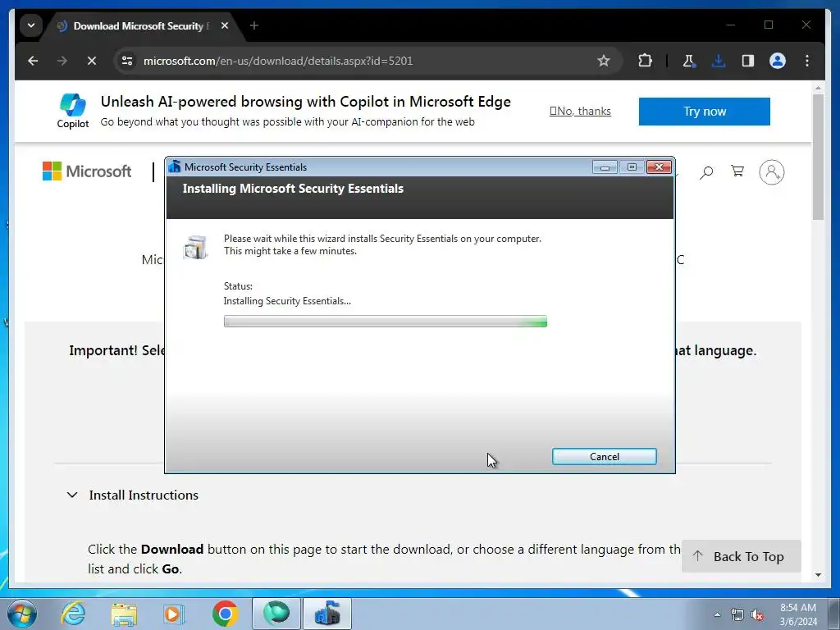Viewport: 840px width, 630px height.
Task: Click the Copilot logo in the banner
Action: click(73, 111)
